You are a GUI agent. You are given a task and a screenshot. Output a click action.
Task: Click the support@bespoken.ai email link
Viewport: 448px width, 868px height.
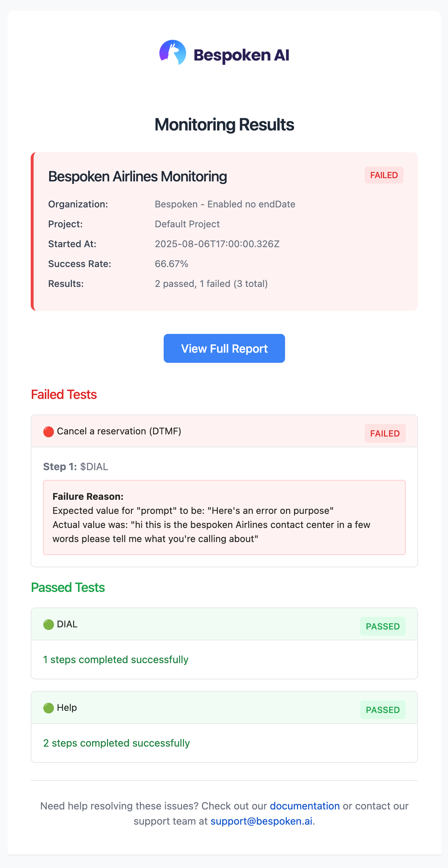coord(261,821)
